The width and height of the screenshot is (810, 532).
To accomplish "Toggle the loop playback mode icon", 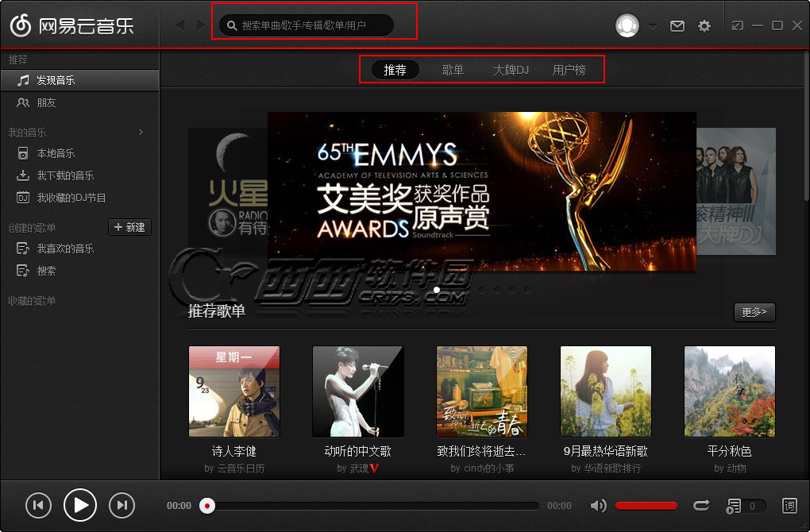I will (x=701, y=505).
